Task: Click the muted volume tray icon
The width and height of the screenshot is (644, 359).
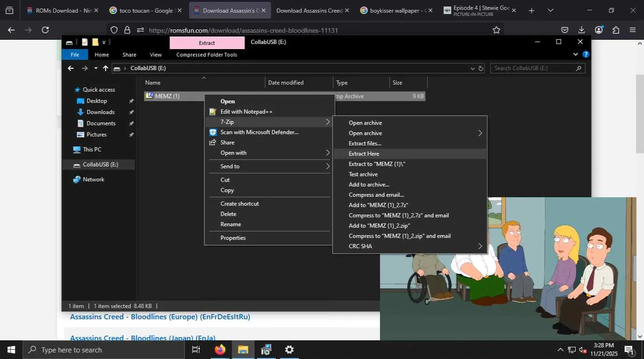Action: pos(583,350)
